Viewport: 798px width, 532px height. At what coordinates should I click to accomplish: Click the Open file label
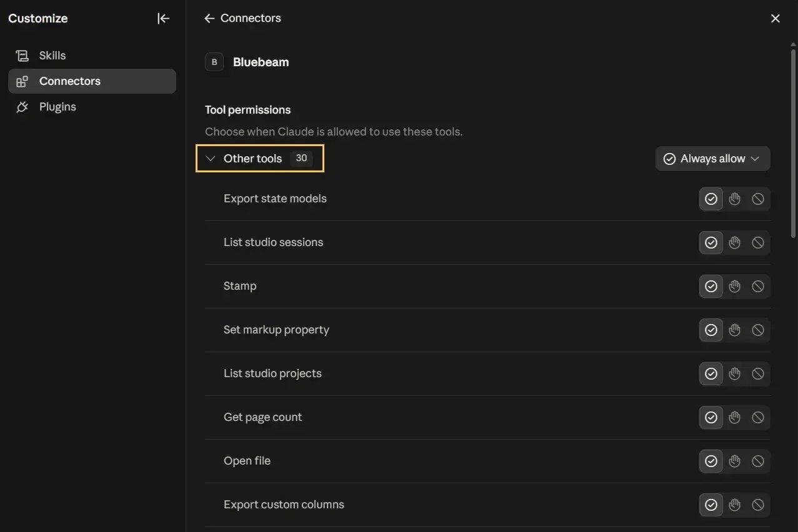tap(247, 461)
